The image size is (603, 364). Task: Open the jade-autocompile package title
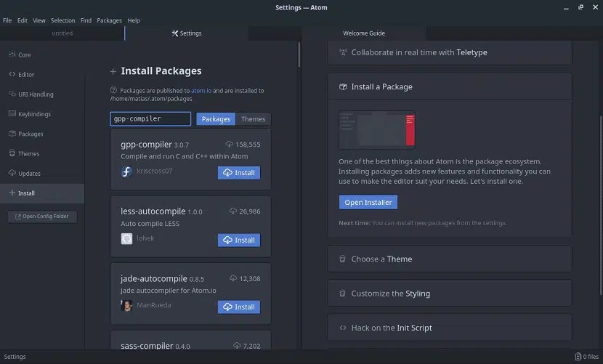[154, 278]
